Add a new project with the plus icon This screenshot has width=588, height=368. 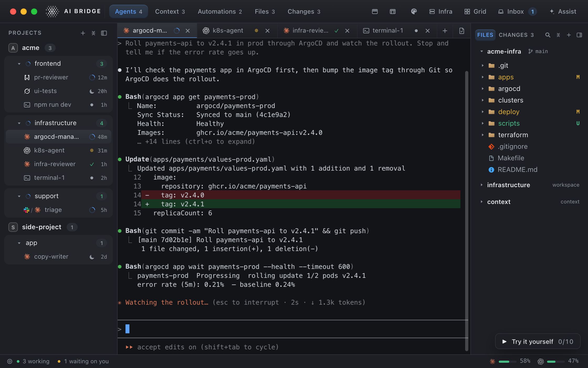[x=83, y=33]
